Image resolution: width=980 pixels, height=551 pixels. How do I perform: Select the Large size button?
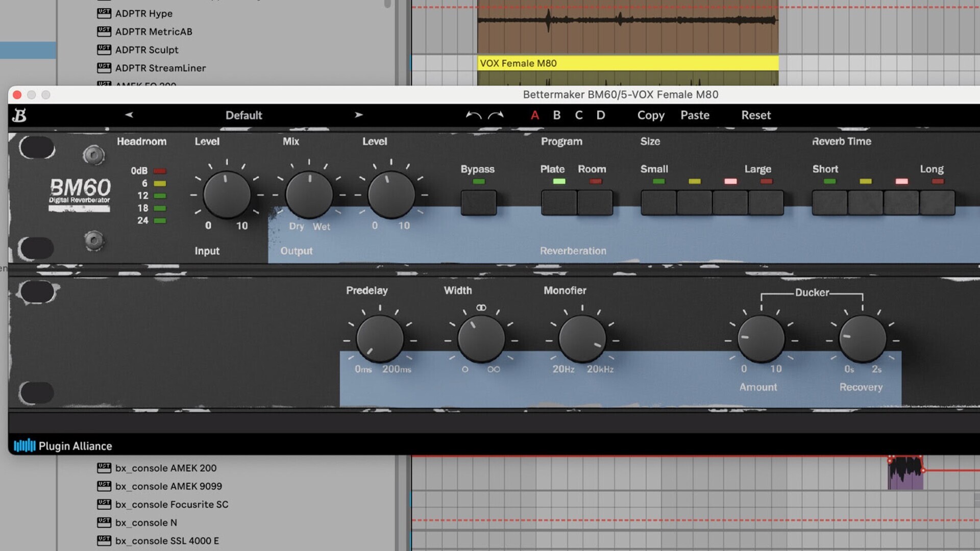766,203
